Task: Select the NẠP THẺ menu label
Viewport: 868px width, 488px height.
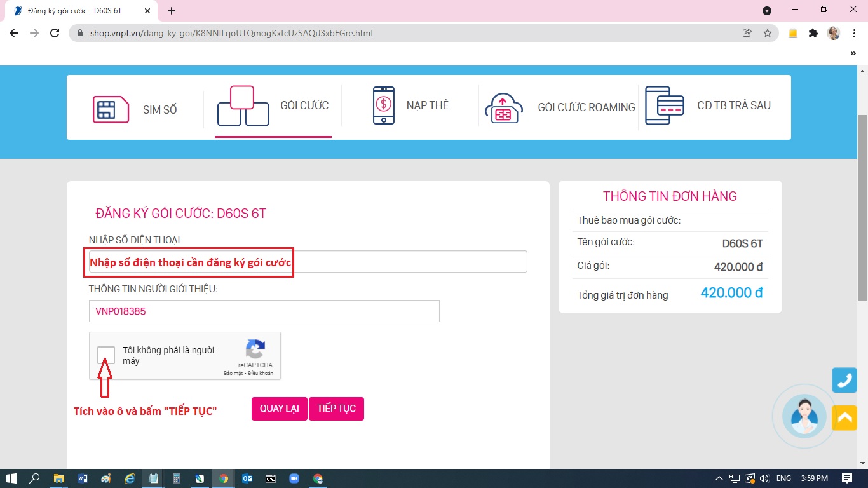Action: 428,105
